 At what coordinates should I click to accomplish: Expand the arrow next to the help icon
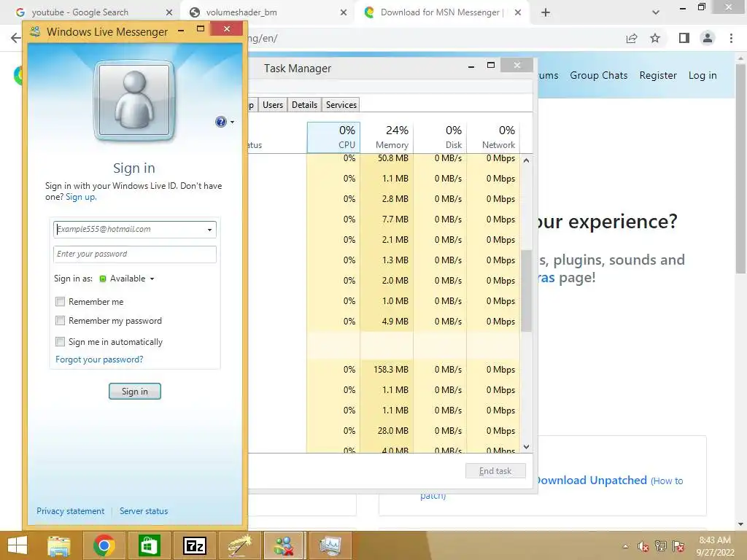[232, 122]
